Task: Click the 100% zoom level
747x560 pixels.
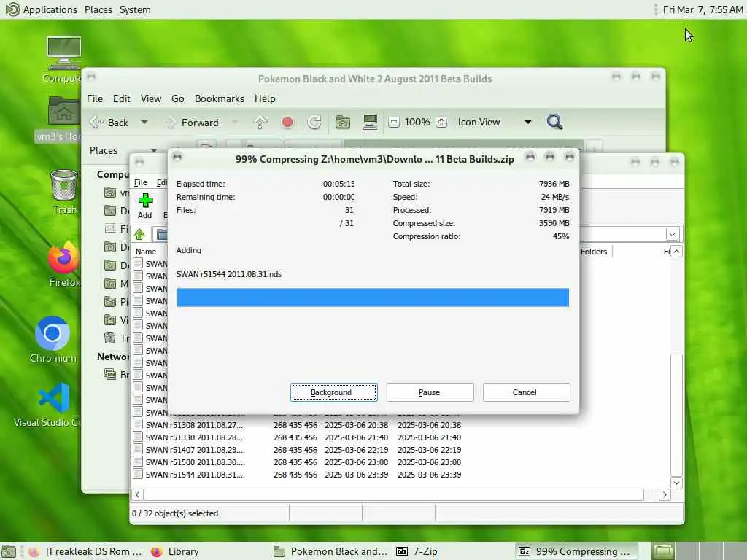Action: pos(417,122)
